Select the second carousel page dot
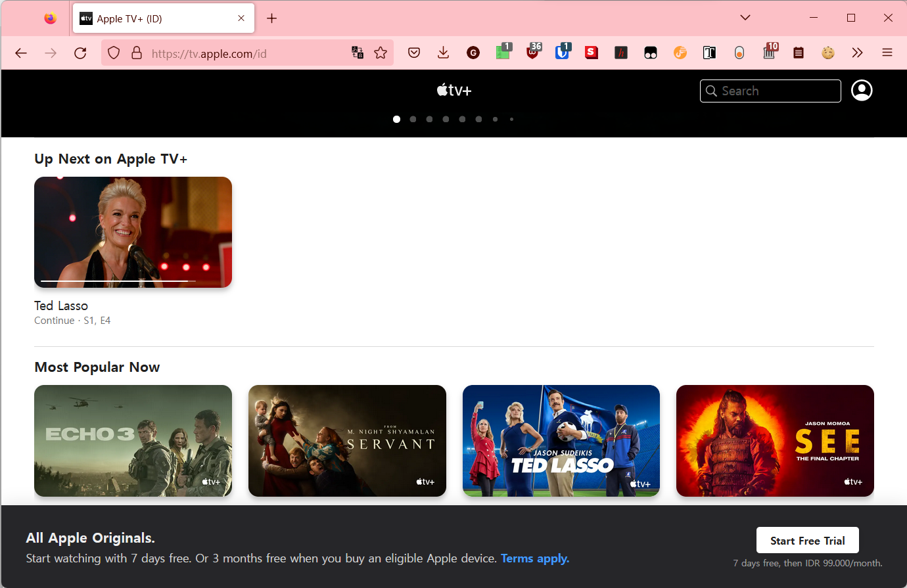 click(x=413, y=119)
